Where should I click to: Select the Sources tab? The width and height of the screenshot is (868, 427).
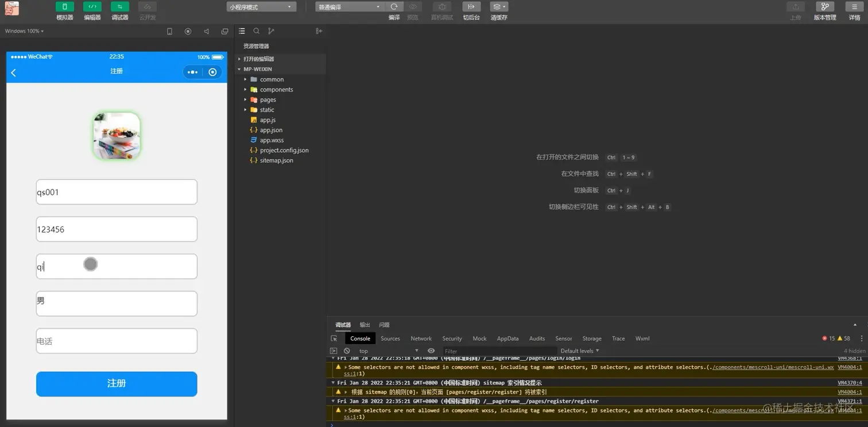point(390,338)
